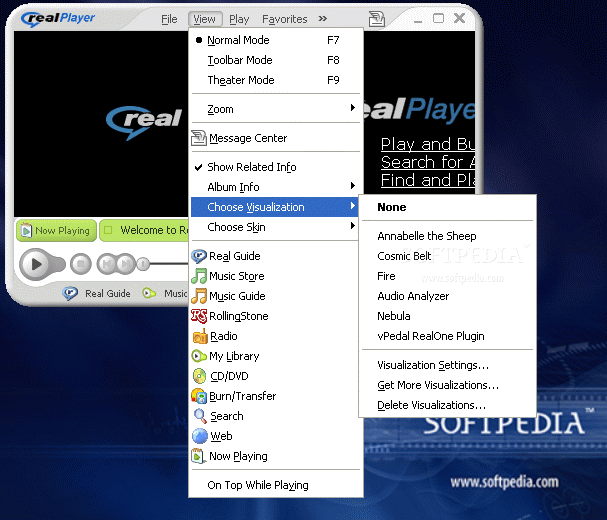This screenshot has height=520, width=607.
Task: Click the Stop playback button
Action: coord(81,264)
